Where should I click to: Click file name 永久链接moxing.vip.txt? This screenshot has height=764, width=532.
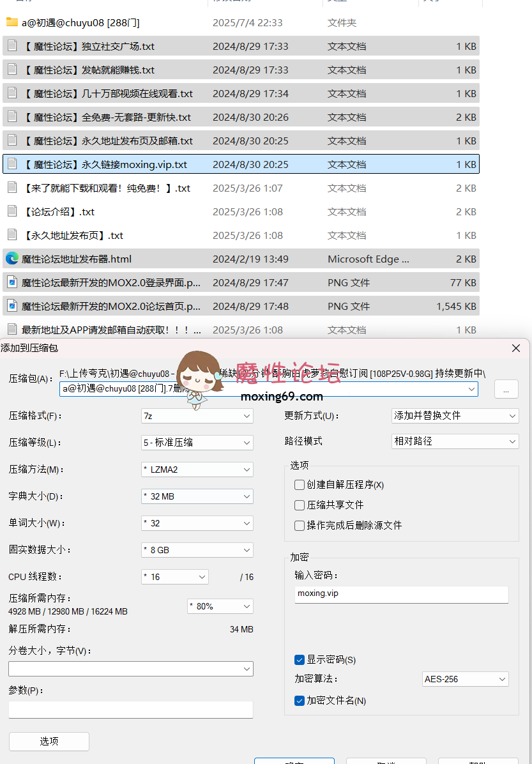point(104,164)
